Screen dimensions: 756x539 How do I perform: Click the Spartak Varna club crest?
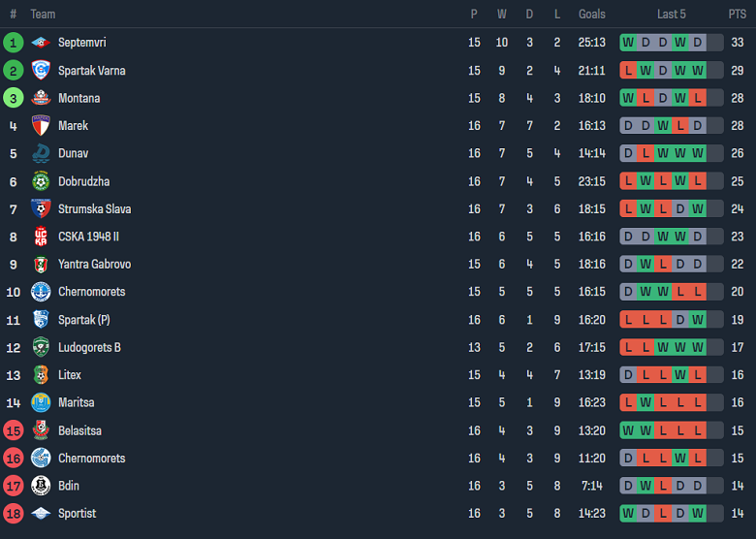pos(40,71)
